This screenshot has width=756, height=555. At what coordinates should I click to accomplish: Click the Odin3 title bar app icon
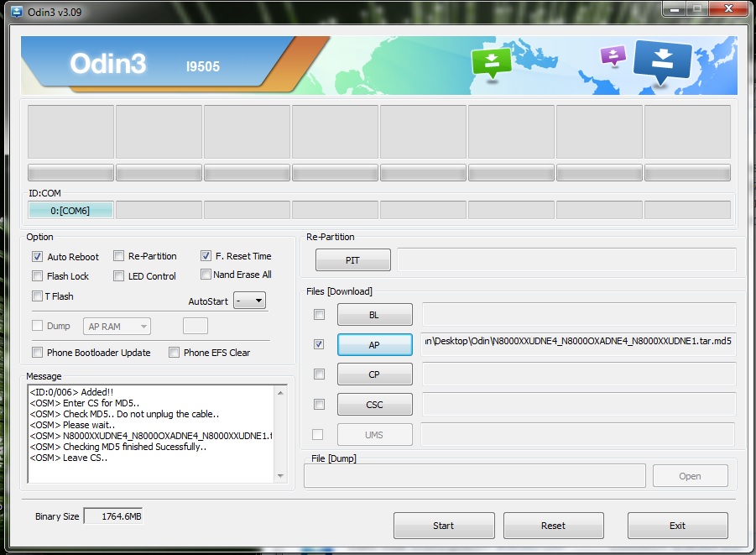pyautogui.click(x=17, y=12)
